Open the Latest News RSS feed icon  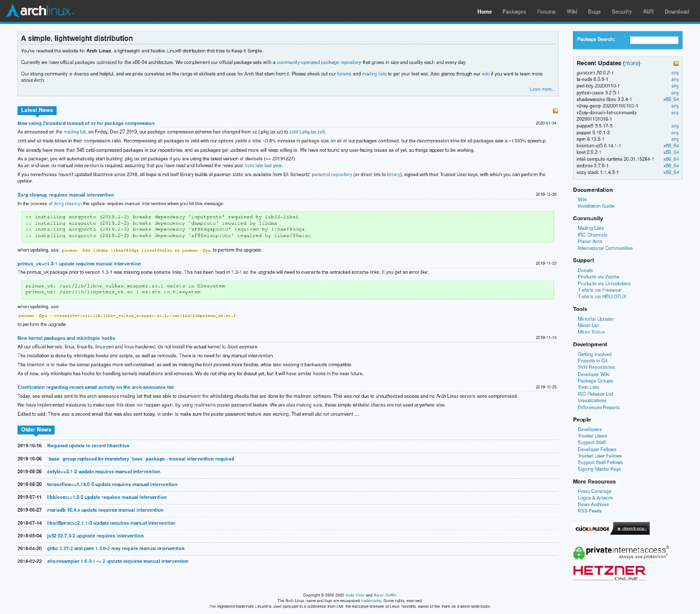click(555, 111)
